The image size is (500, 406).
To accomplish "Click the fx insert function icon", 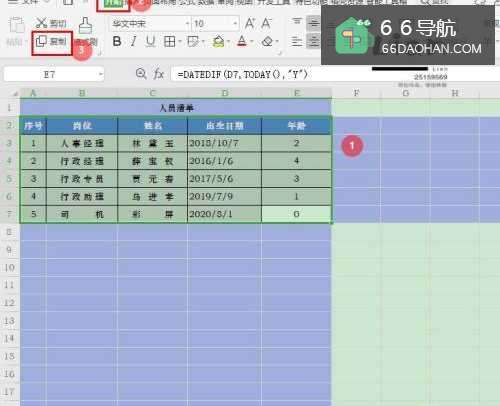I will pos(159,74).
